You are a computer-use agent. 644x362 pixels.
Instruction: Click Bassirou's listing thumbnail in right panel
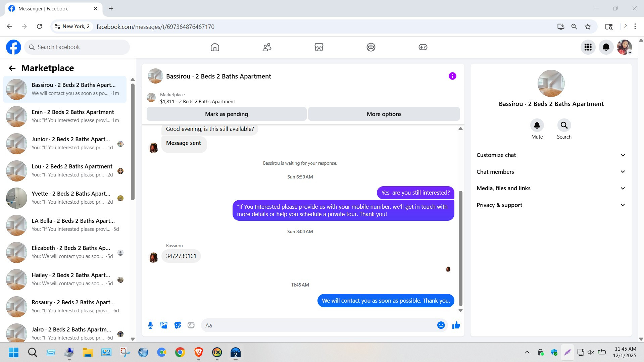[x=551, y=84]
